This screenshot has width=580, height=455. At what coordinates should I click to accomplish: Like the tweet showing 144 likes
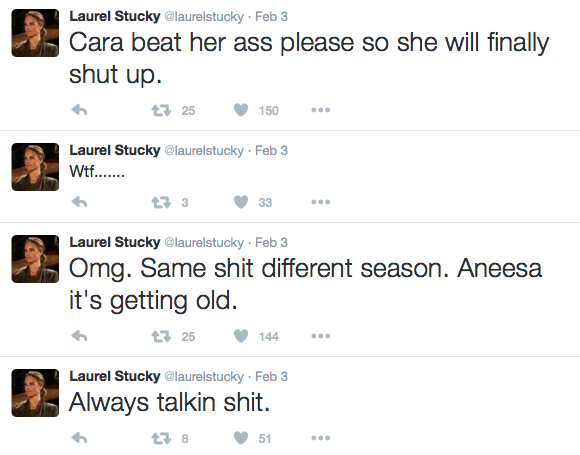(241, 336)
